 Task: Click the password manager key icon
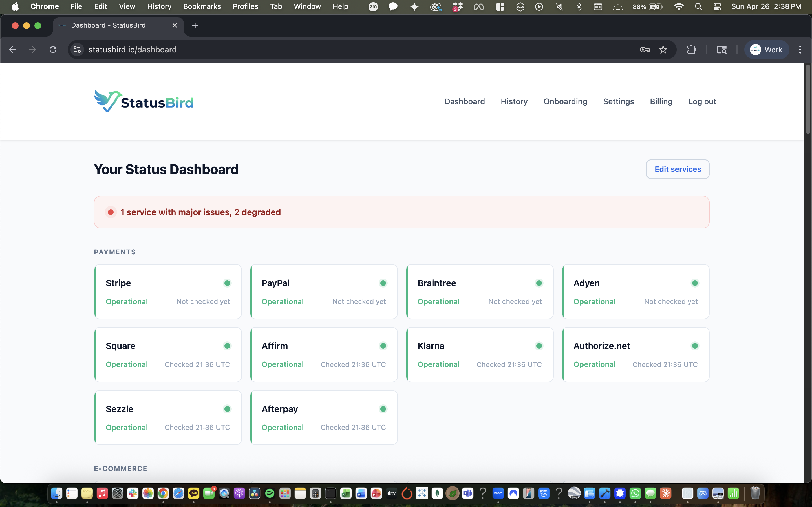(x=645, y=50)
